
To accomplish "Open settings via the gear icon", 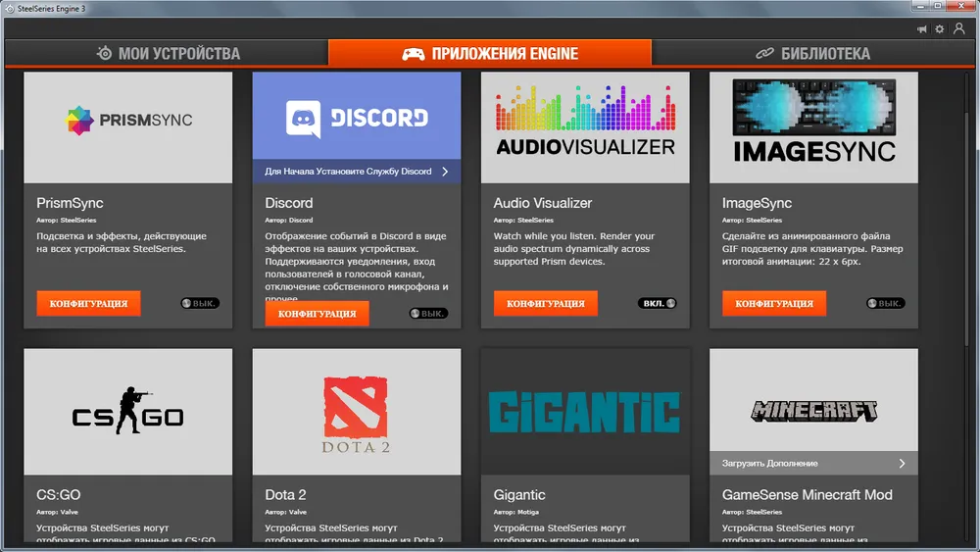I will pyautogui.click(x=940, y=29).
